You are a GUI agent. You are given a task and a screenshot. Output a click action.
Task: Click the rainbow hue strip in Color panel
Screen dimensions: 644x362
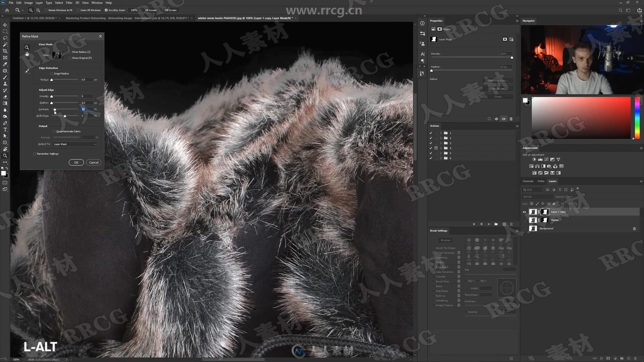[637, 118]
